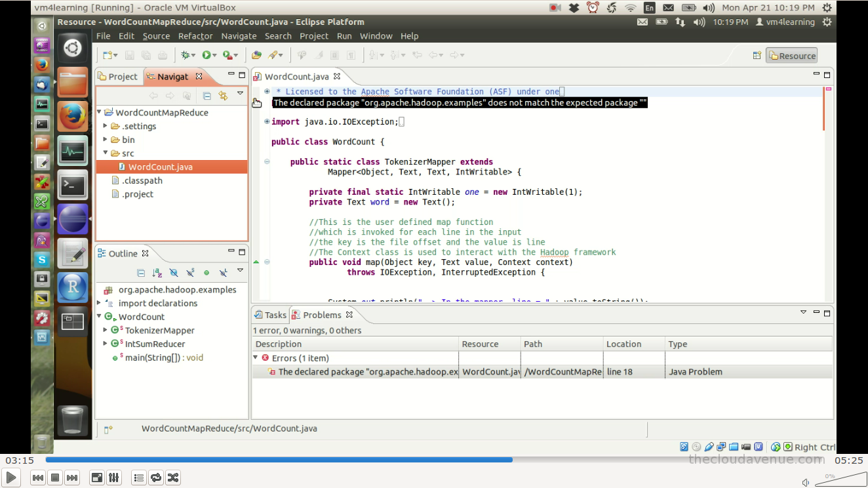
Task: Toggle the media player playlist view
Action: tap(139, 478)
